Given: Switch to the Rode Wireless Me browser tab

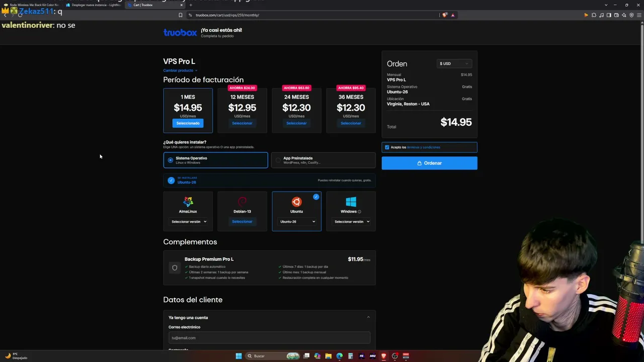Looking at the screenshot, I should tap(32, 5).
